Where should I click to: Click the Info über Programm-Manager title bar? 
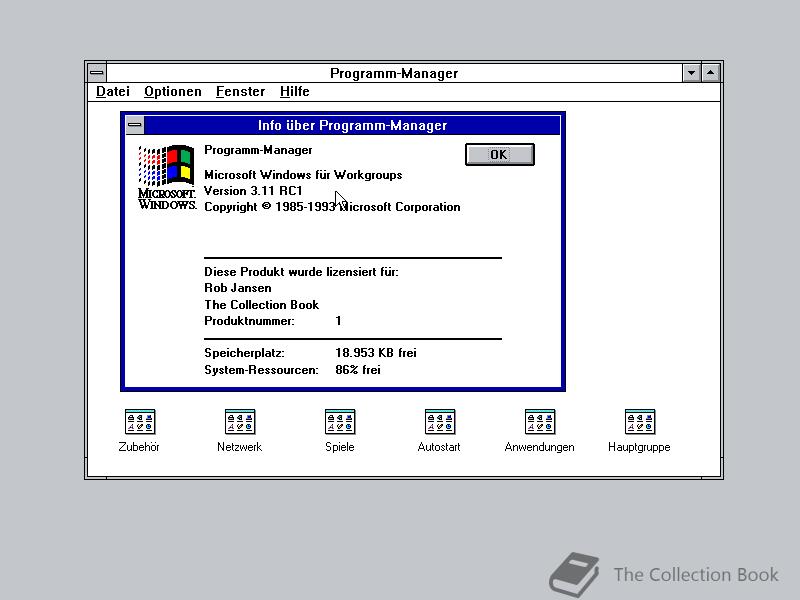click(x=353, y=126)
